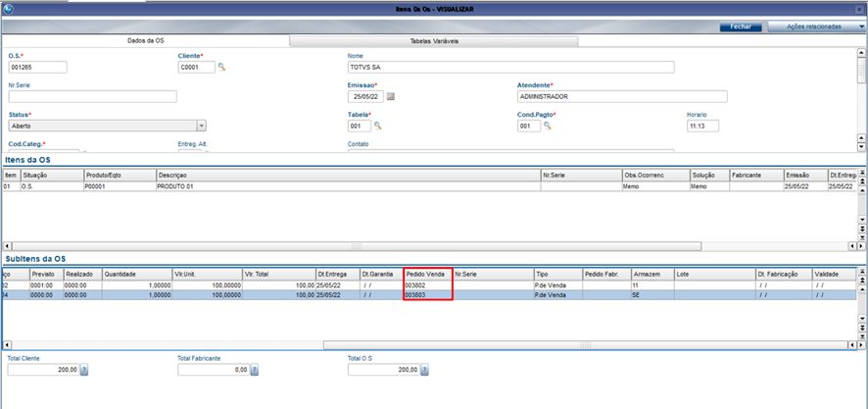Jump to first row in Itens da OS grid
The height and width of the screenshot is (409, 868).
861,173
